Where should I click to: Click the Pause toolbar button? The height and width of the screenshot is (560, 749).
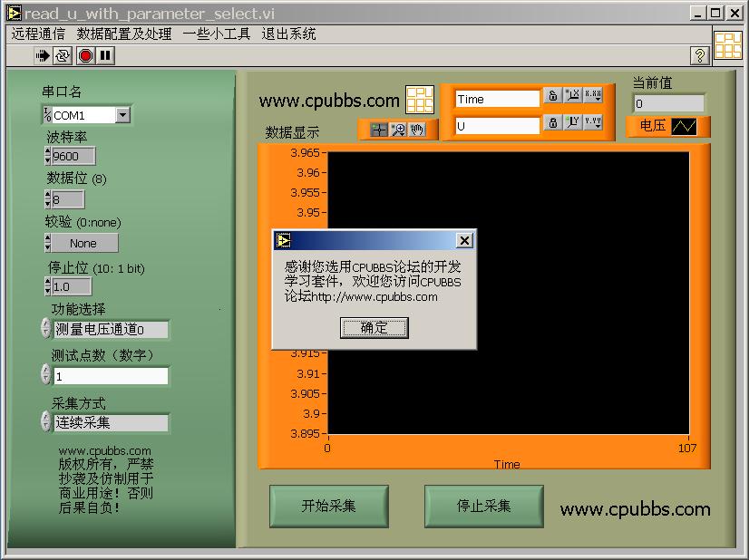105,56
